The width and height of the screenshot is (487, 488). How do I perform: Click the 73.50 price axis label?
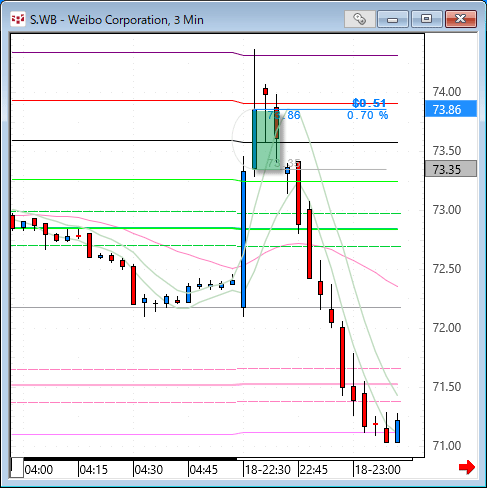click(447, 151)
